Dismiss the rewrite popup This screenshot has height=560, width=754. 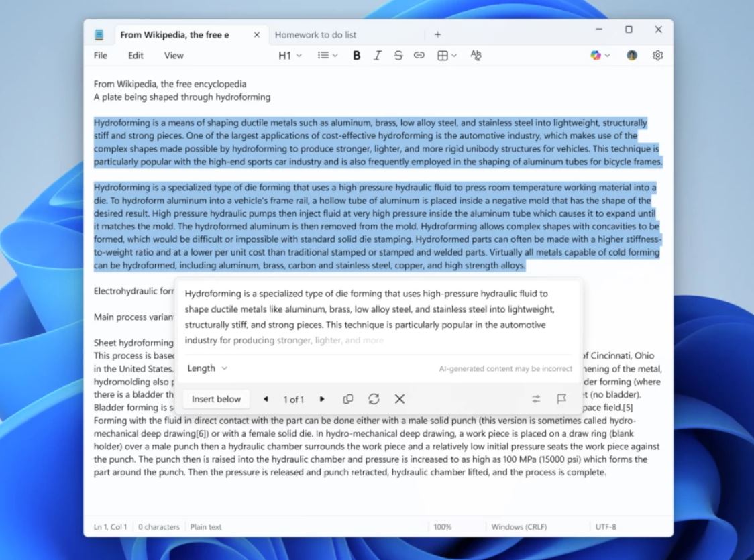click(x=400, y=399)
